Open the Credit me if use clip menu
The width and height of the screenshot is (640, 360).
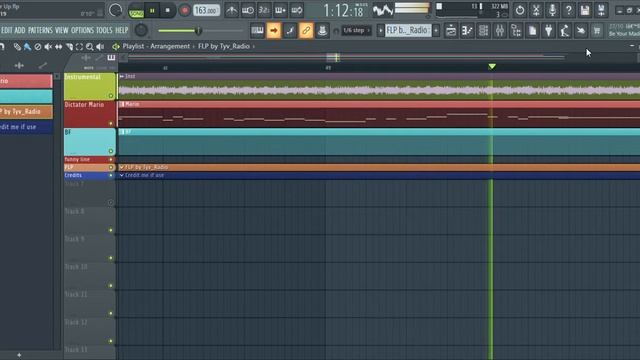coord(122,175)
